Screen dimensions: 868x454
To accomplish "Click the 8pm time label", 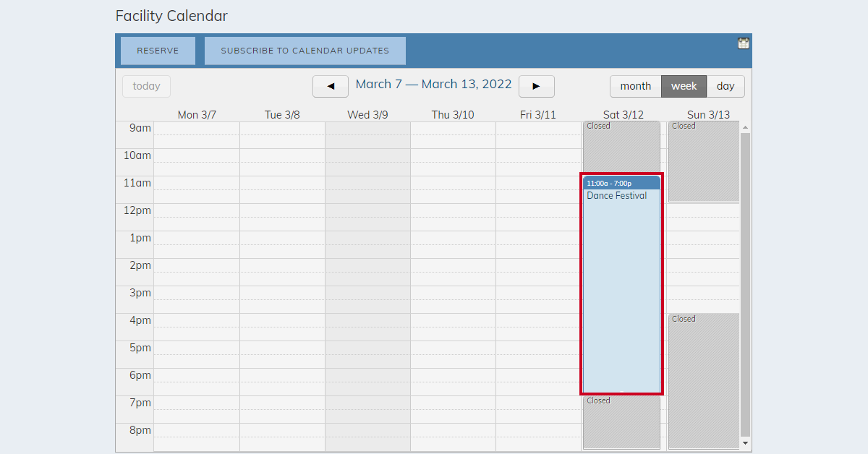I will pyautogui.click(x=140, y=430).
